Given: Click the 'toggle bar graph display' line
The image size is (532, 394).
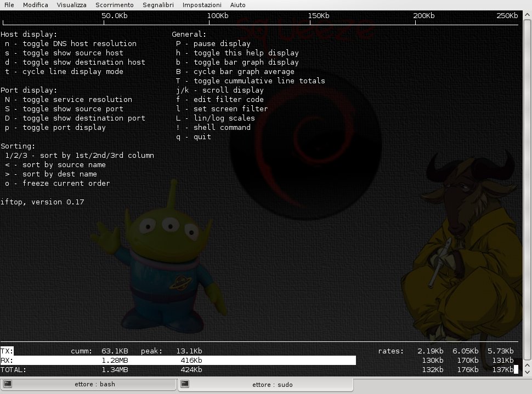Looking at the screenshot, I should pyautogui.click(x=237, y=62).
